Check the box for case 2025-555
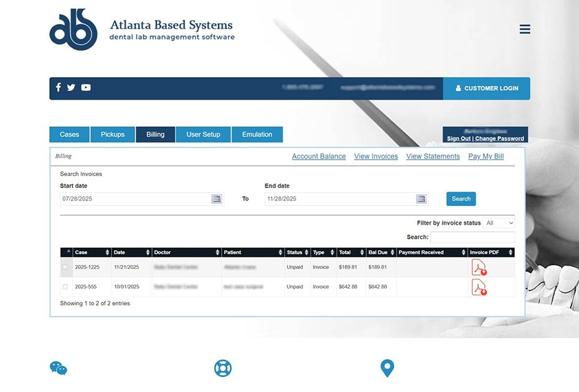Image resolution: width=579 pixels, height=392 pixels. [x=65, y=287]
